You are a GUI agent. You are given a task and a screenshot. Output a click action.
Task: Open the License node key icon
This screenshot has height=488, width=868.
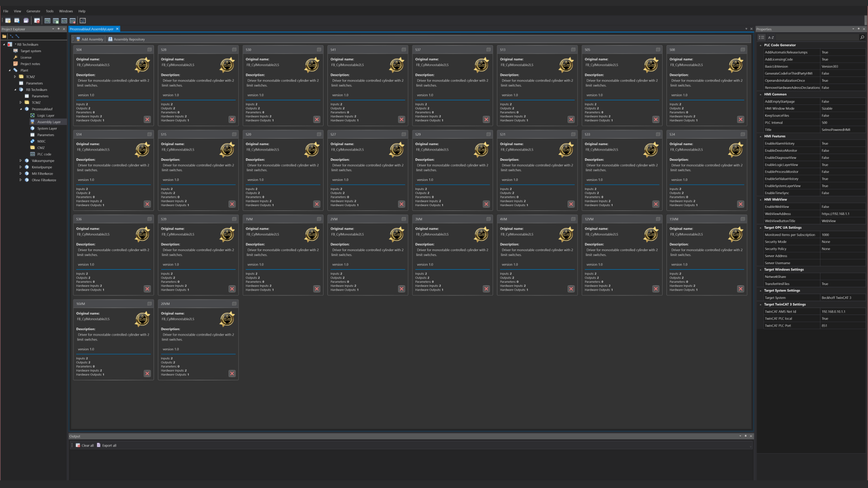pyautogui.click(x=15, y=57)
